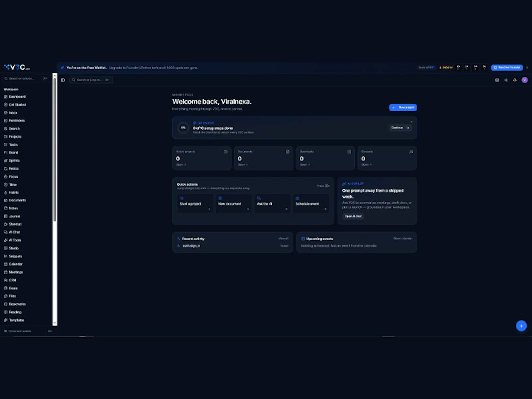Image resolution: width=532 pixels, height=399 pixels.
Task: Click the Board sidebar icon
Action: click(5, 153)
